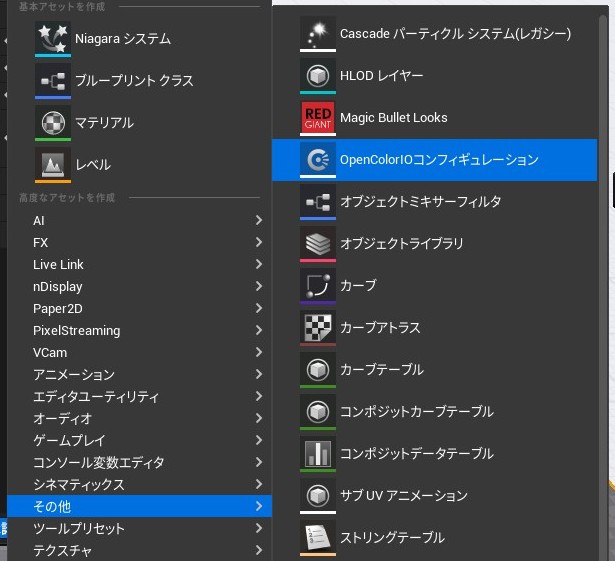Expand the nDisplay submenu arrow
Viewport: 615px width, 561px height.
tap(258, 286)
